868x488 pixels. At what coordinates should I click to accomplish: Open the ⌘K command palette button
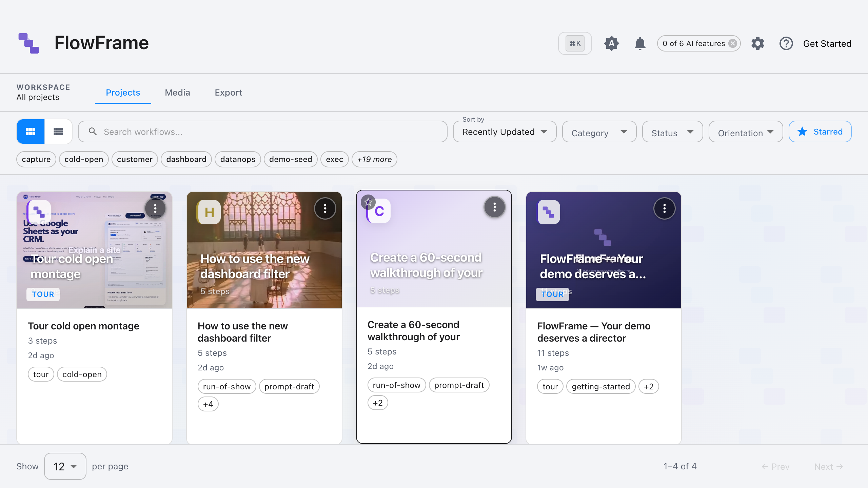(575, 43)
